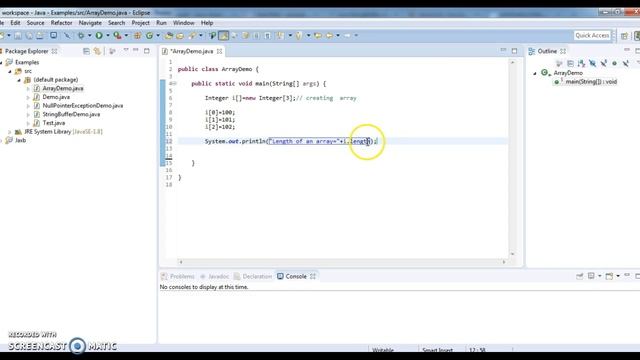Click the 'Integer i[]=new Integer[3];' code line

(250, 98)
